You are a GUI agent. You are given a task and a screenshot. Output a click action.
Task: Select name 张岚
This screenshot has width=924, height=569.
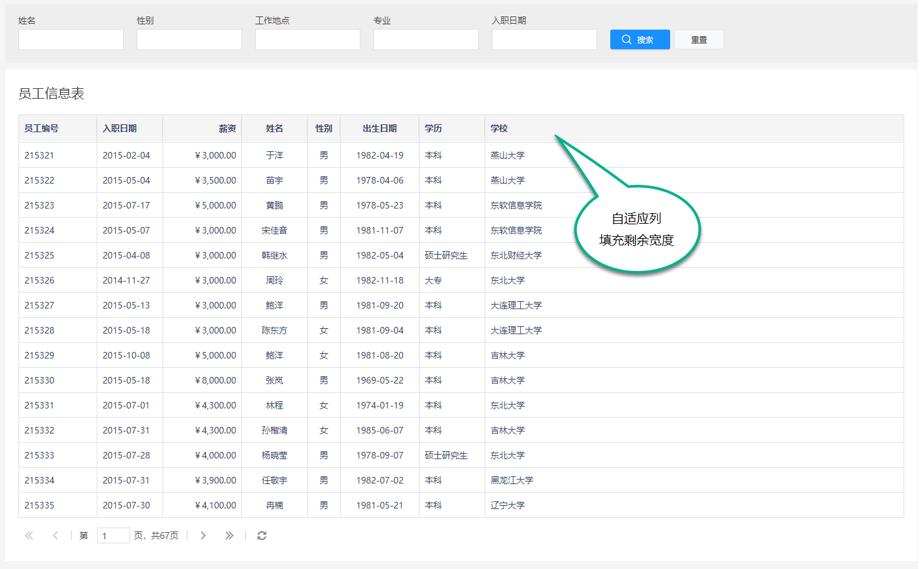[x=274, y=380]
